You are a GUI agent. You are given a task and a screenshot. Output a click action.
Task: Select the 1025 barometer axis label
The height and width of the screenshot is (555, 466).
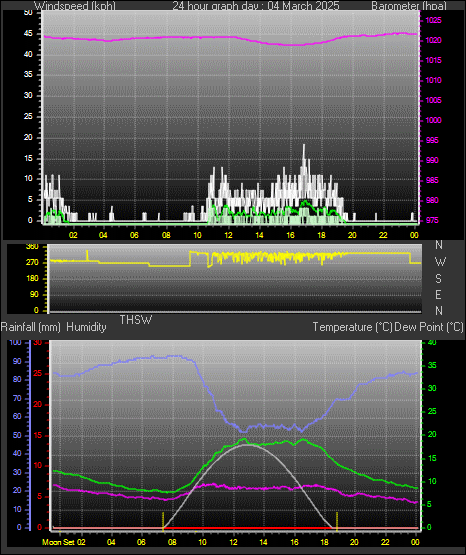(x=433, y=21)
